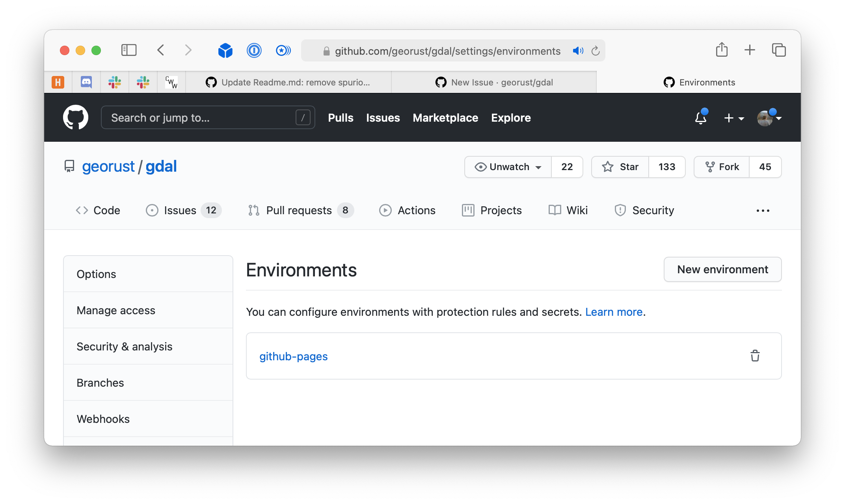
Task: Open the GitHub home via octocat logo
Action: 75,117
